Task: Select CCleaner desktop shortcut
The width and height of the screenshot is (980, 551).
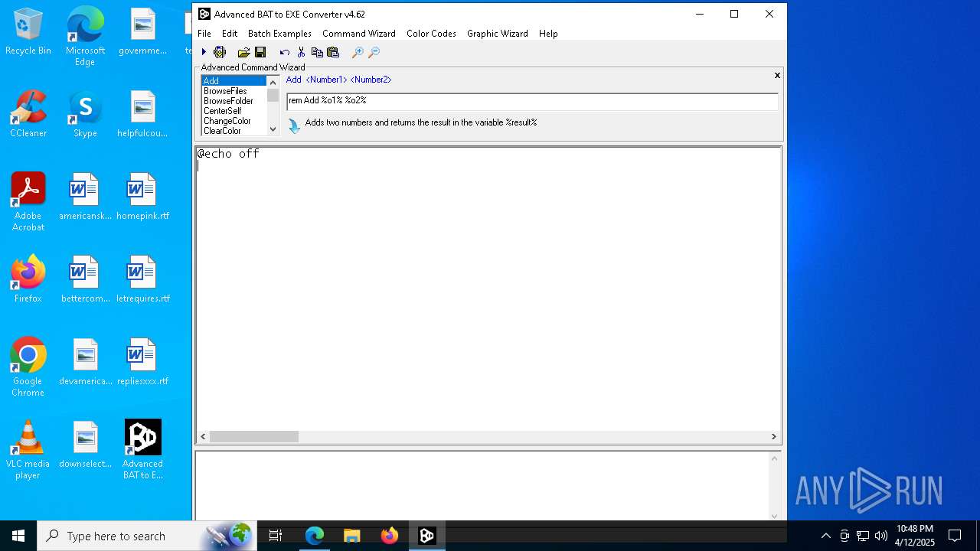Action: (x=28, y=115)
